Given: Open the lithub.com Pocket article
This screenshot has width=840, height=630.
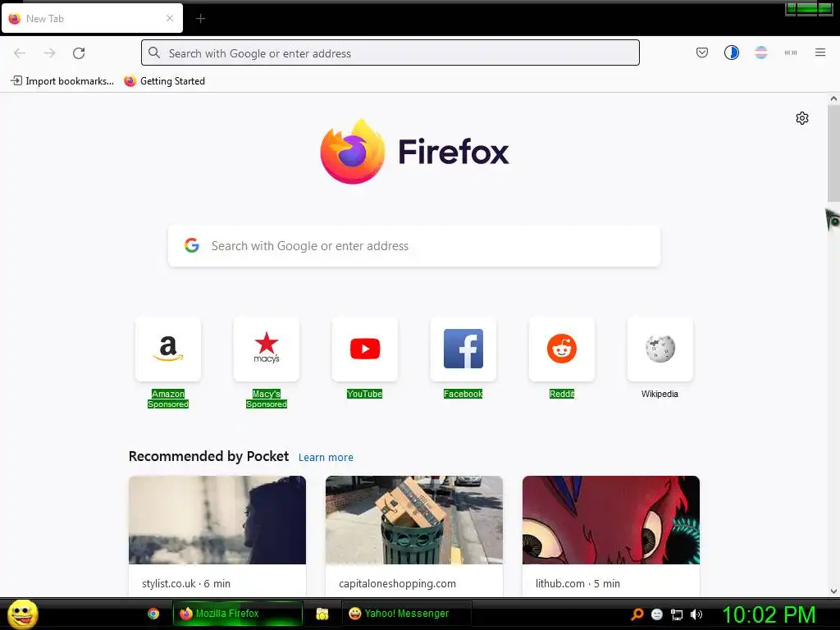Looking at the screenshot, I should [610, 536].
